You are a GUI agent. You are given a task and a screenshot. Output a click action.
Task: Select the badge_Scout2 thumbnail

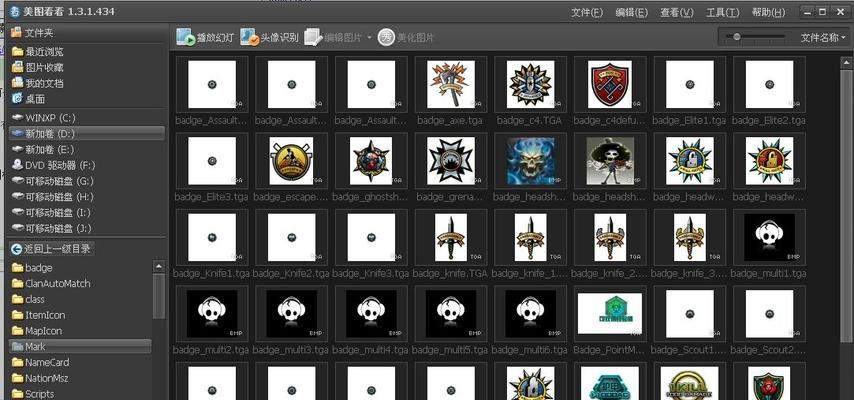pos(769,313)
